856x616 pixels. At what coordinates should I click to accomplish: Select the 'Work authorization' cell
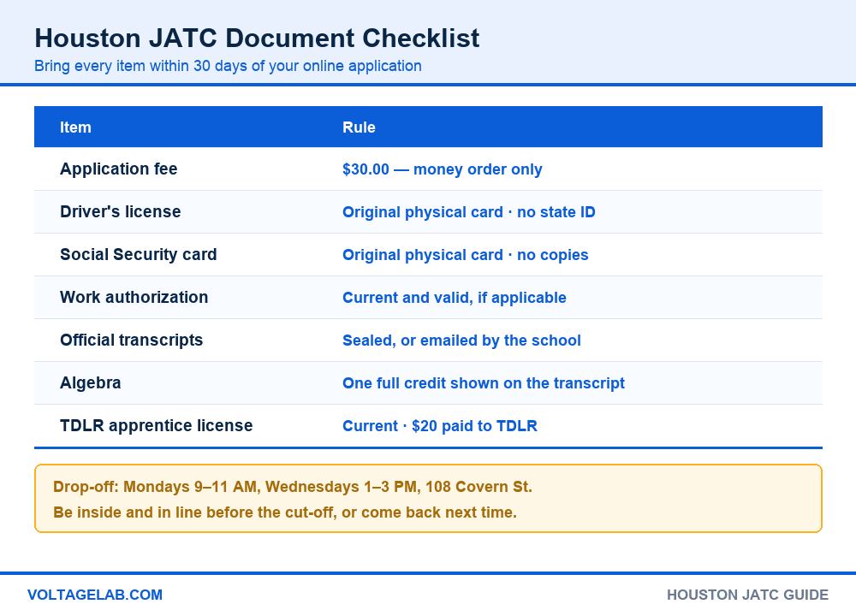[134, 298]
